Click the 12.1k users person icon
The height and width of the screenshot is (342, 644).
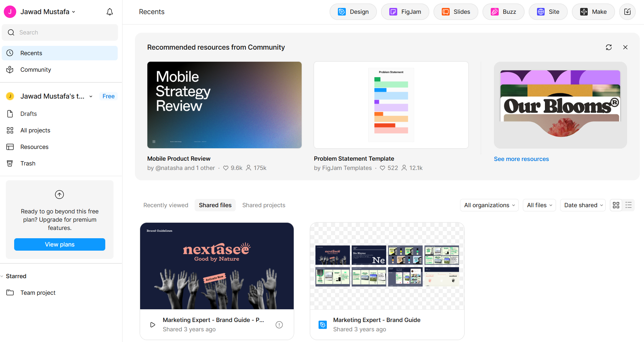tap(404, 168)
